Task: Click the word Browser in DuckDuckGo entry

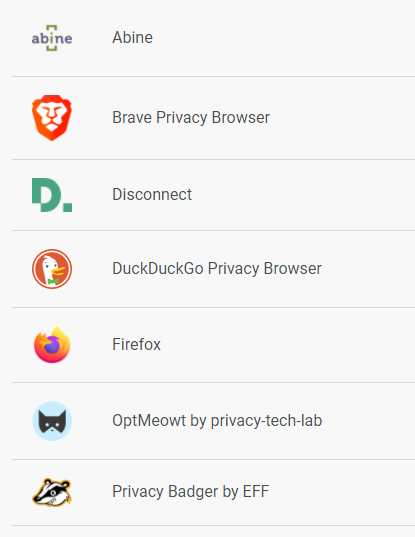Action: [293, 268]
